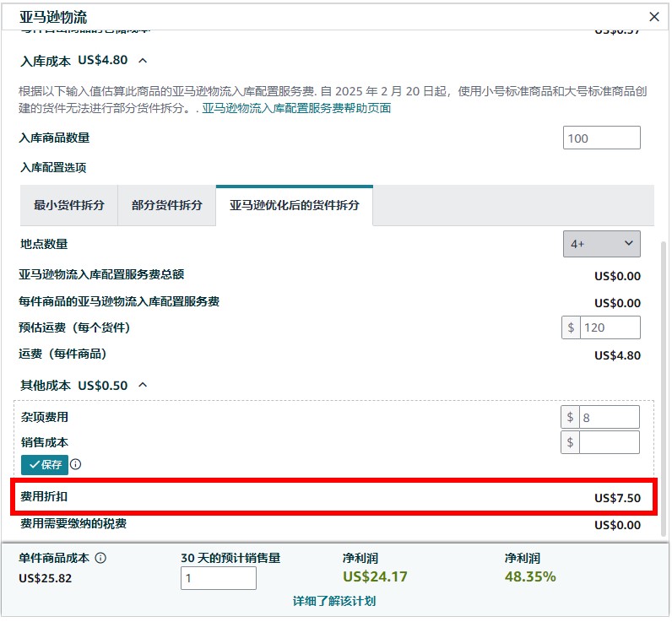Select 亚马逊优化后的货件拆分 tab
This screenshot has height=622, width=672.
(295, 205)
